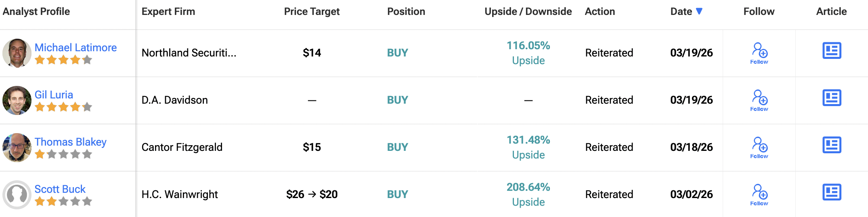The image size is (868, 217).
Task: Follow analyst Michael Latimore
Action: (x=759, y=53)
